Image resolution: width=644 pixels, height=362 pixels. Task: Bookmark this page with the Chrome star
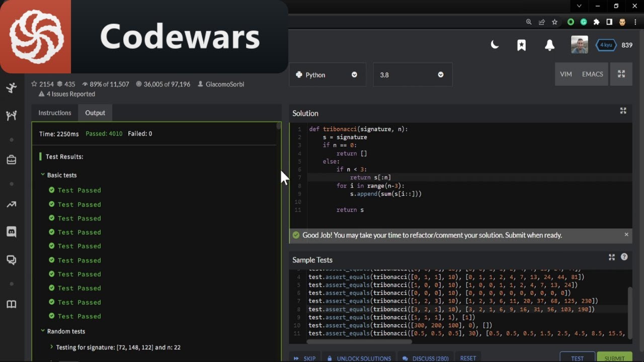(554, 22)
